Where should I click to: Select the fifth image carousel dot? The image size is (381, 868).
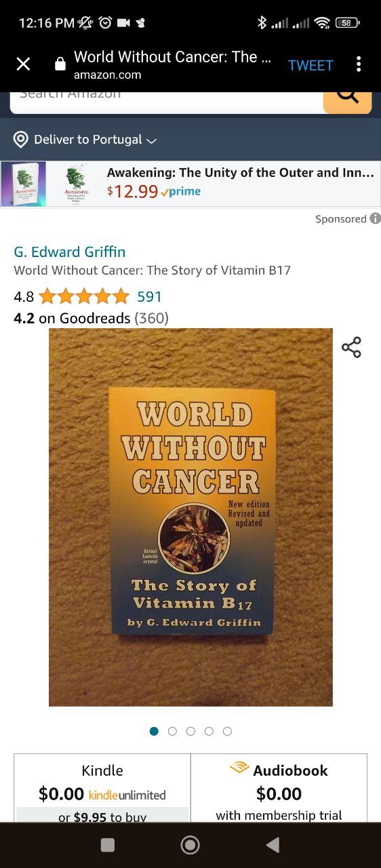point(227,731)
